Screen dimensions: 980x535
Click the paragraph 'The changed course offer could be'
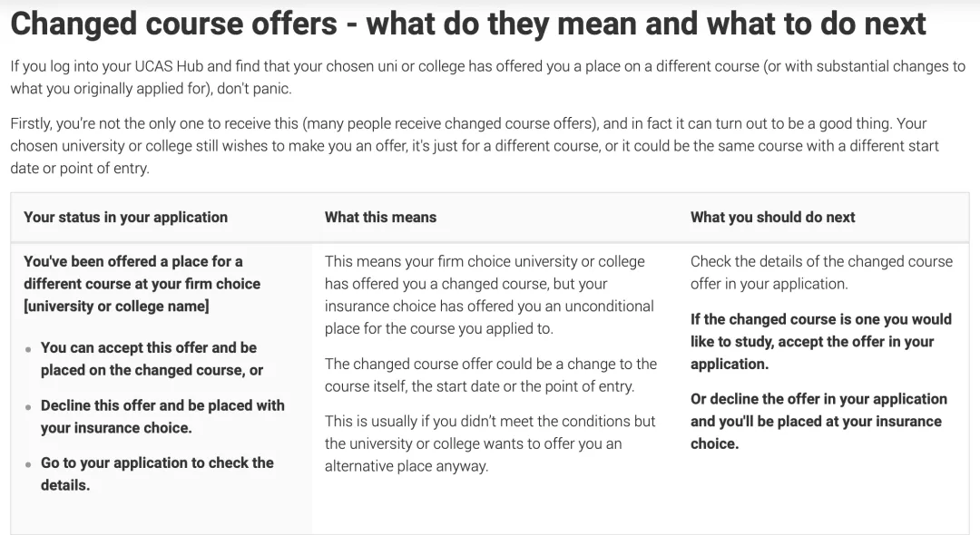(491, 374)
